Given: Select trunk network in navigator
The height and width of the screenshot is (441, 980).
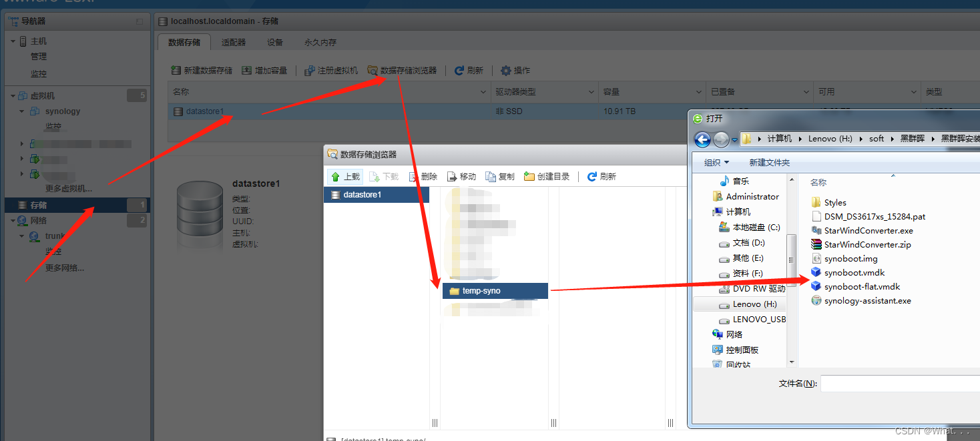Looking at the screenshot, I should pyautogui.click(x=54, y=236).
